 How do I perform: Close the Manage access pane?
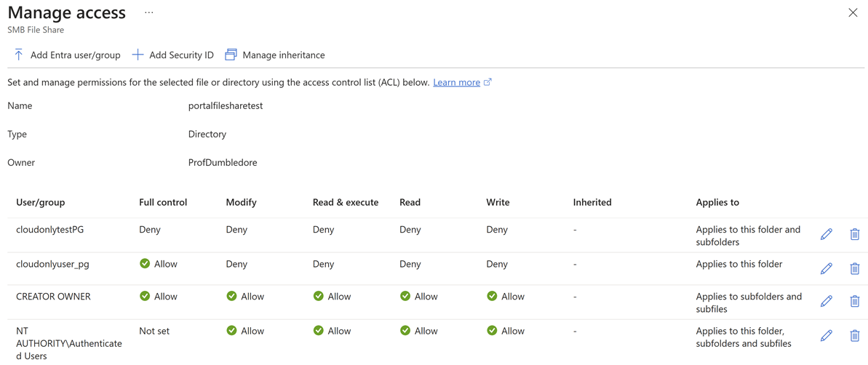click(853, 12)
